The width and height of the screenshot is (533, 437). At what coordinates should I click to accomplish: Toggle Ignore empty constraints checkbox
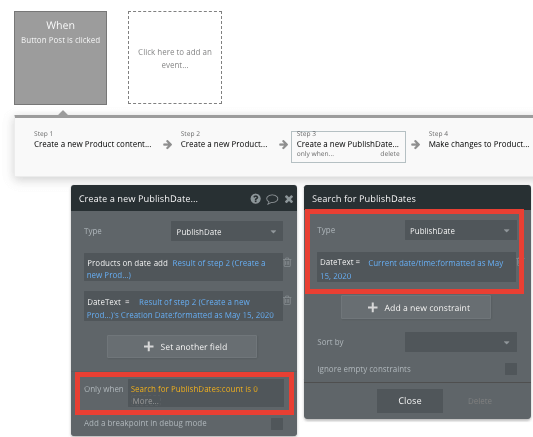point(511,369)
